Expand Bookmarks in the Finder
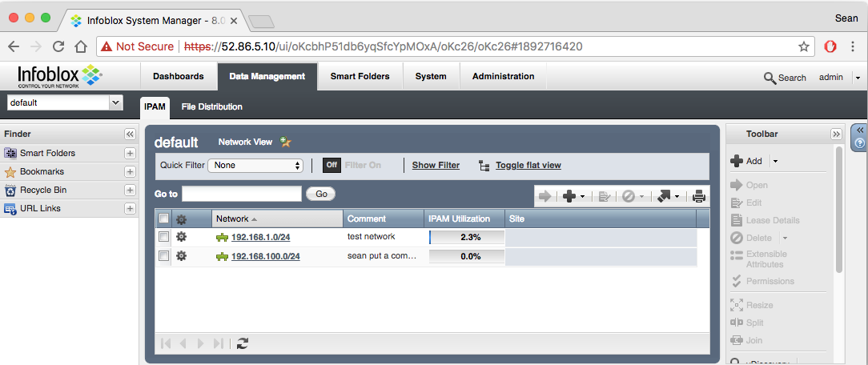The width and height of the screenshot is (868, 365). [130, 171]
